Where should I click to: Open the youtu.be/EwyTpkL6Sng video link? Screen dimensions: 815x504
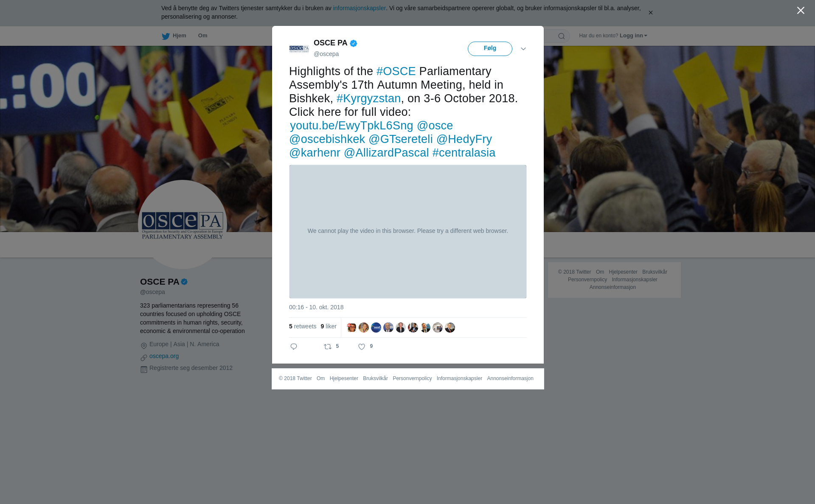pyautogui.click(x=351, y=126)
